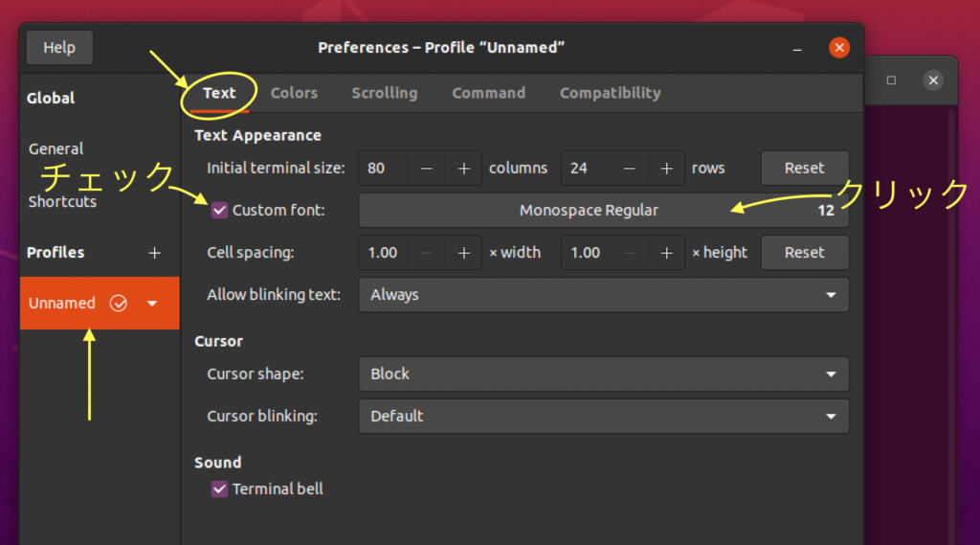Reset the initial terminal size
The height and width of the screenshot is (545, 980).
tap(804, 169)
